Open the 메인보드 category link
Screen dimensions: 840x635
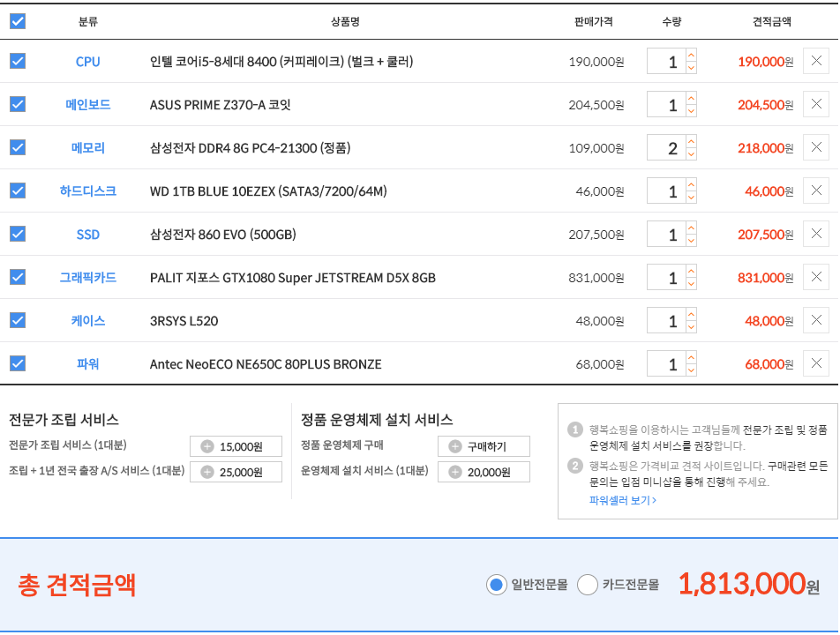pyautogui.click(x=88, y=104)
